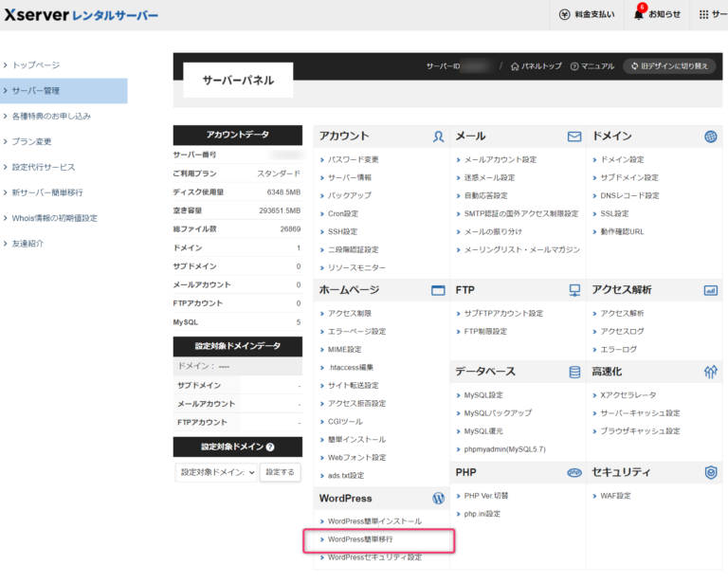Image resolution: width=728 pixels, height=584 pixels.
Task: Open Xアクセラレータ link
Action: click(x=628, y=395)
